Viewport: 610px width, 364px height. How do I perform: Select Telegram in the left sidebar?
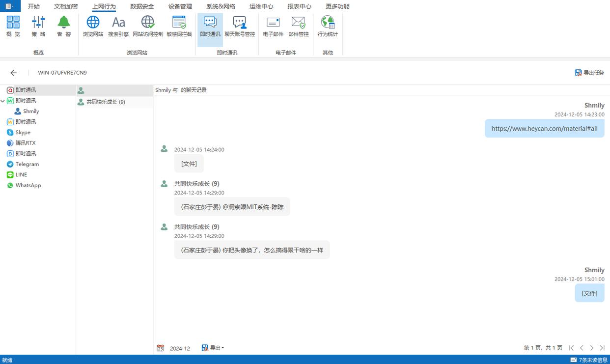pos(27,164)
